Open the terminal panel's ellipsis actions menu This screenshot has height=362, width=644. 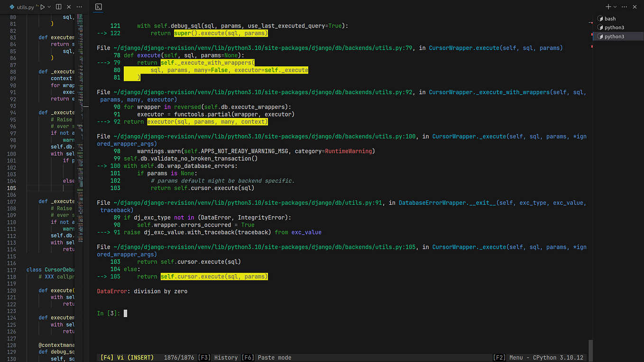point(624,7)
